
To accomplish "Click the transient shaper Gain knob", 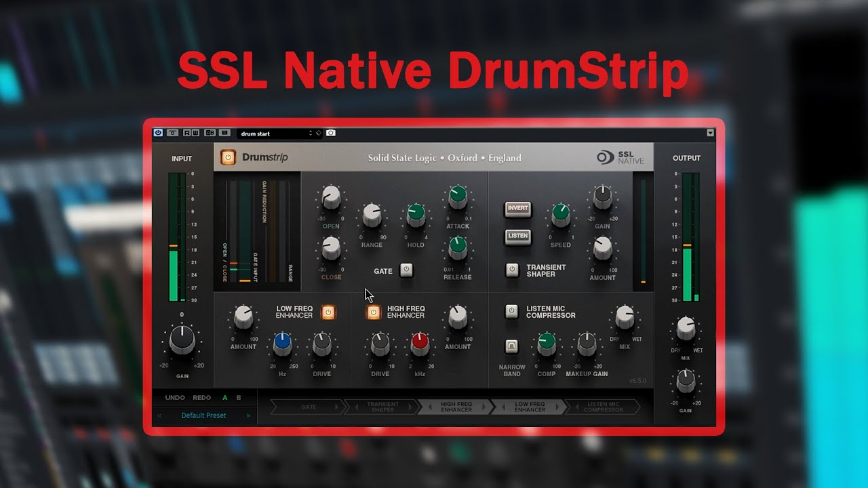I will click(602, 197).
